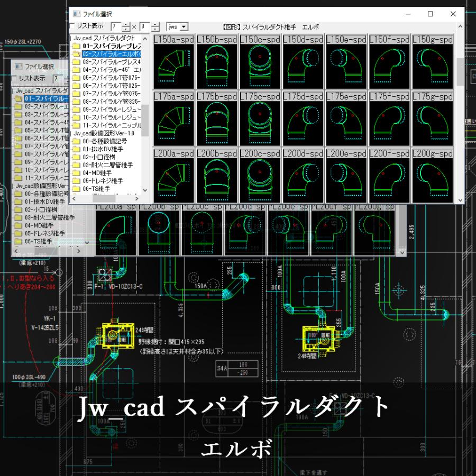Click the 05-ドレネジ継手 folder icon
Screen dimensions: 476x476
pos(77,181)
